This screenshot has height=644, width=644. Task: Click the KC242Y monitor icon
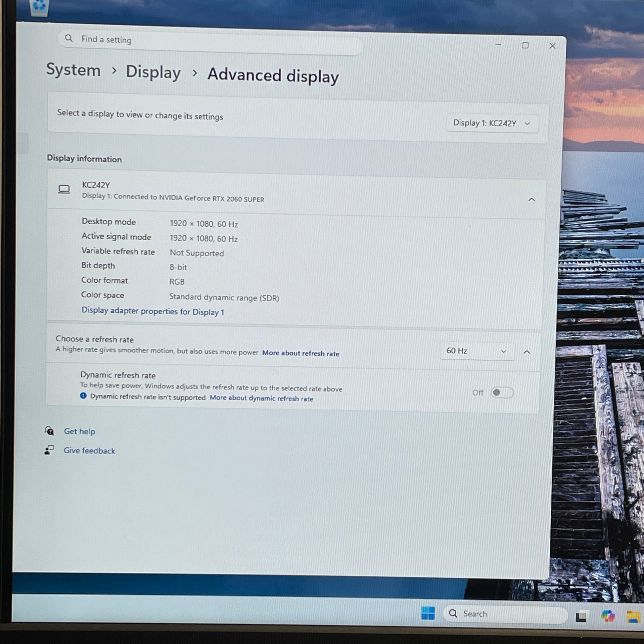(64, 189)
